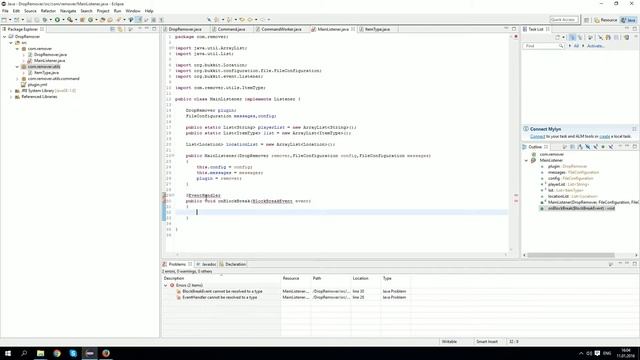Collapse the com.remover.utils package node
Screen dimensions: 640x360
tap(17, 67)
